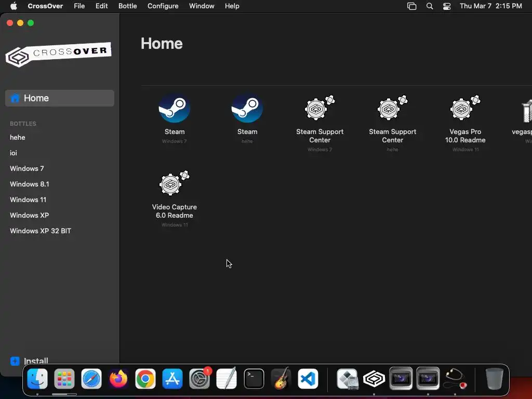Click the 'Vegas Pro 10.0 Readme' label
532x399 pixels.
click(x=465, y=136)
